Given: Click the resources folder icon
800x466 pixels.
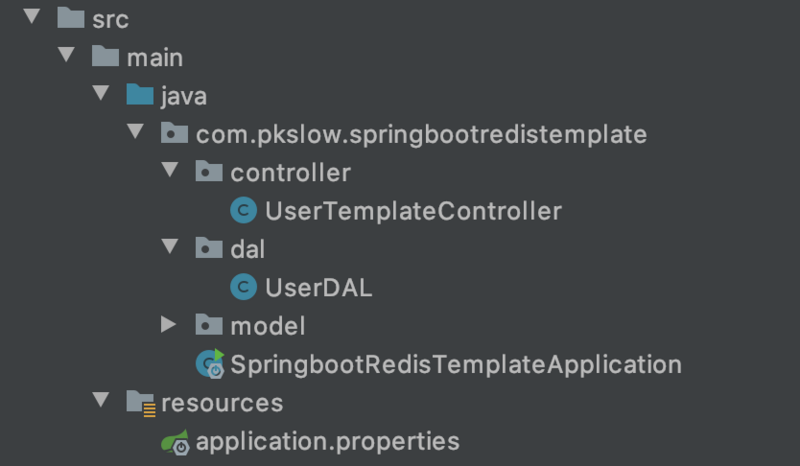Looking at the screenshot, I should [140, 403].
